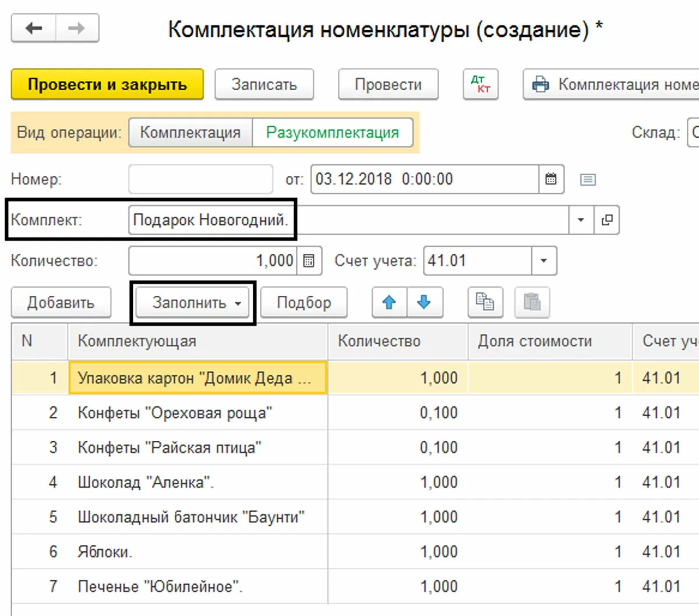Click the Провести button

388,84
